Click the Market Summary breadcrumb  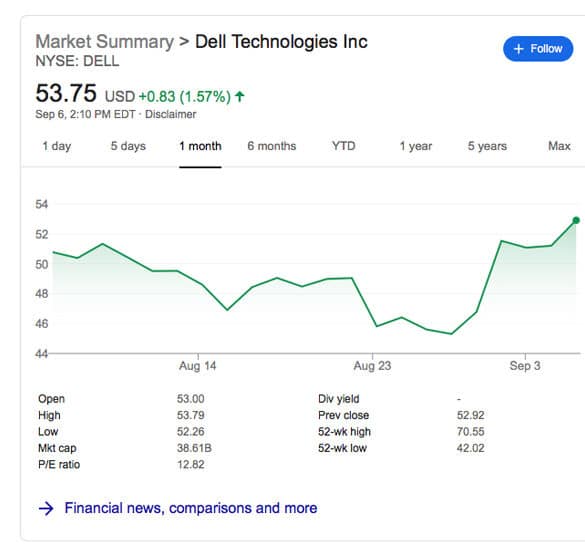click(x=104, y=41)
